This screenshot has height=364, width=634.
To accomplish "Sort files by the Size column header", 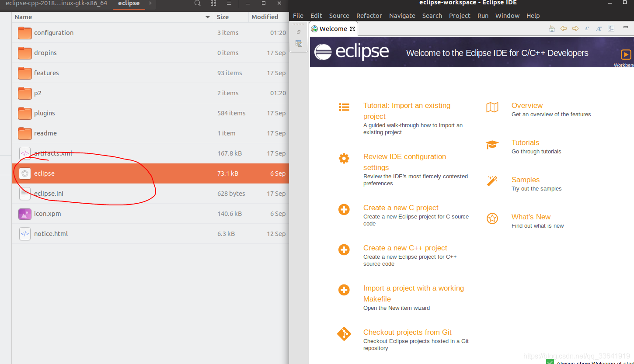I will [231, 17].
